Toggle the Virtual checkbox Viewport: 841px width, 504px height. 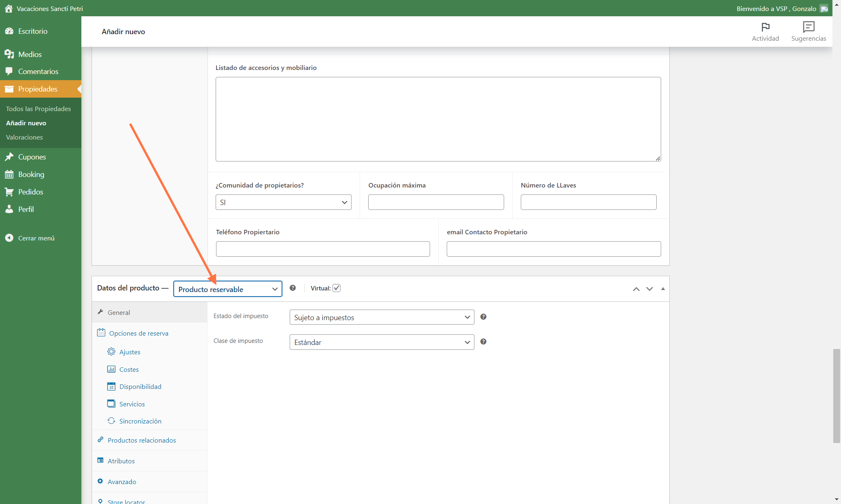tap(336, 288)
